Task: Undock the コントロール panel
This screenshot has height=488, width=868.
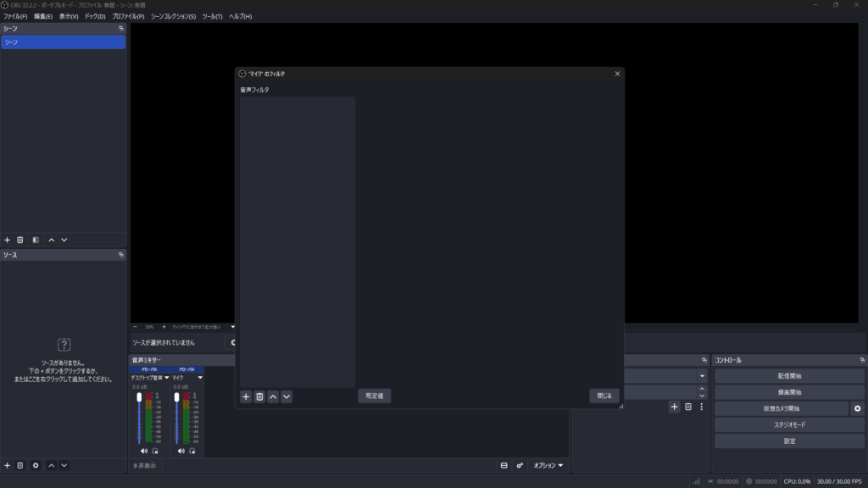Action: click(862, 360)
